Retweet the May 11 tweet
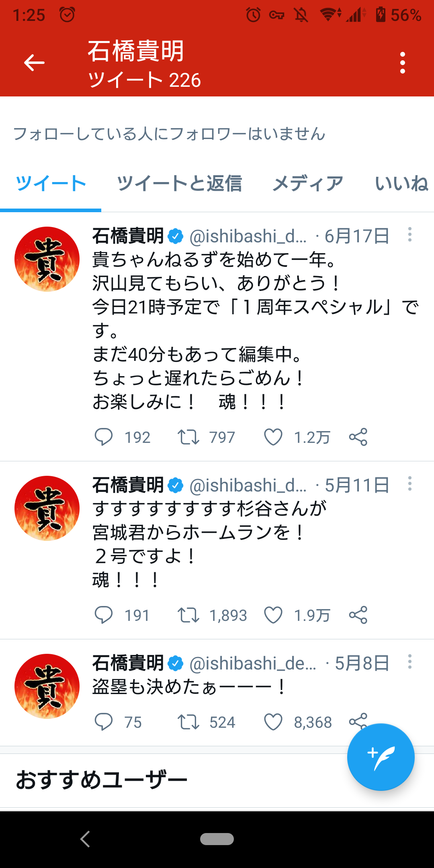 (188, 615)
